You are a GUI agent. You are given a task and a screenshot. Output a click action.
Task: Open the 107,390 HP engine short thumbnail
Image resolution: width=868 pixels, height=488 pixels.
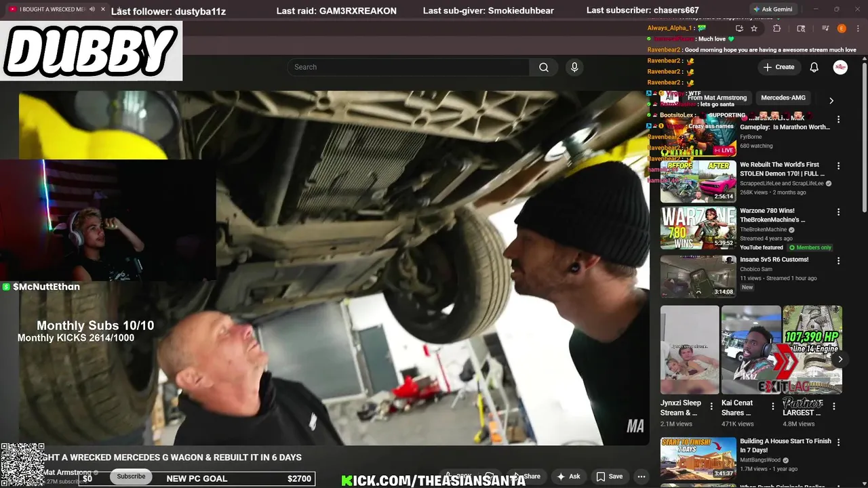[x=812, y=350]
